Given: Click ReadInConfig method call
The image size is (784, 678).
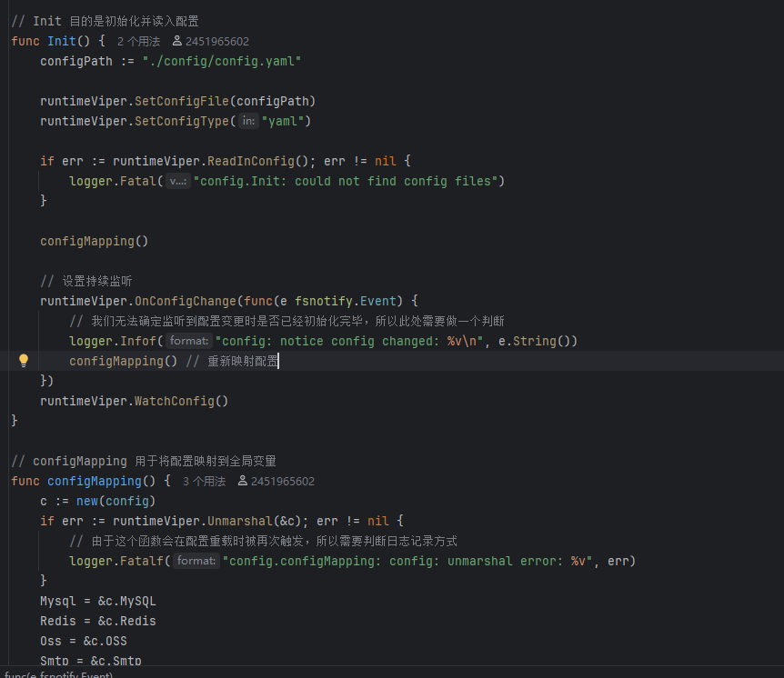Looking at the screenshot, I should coord(251,162).
